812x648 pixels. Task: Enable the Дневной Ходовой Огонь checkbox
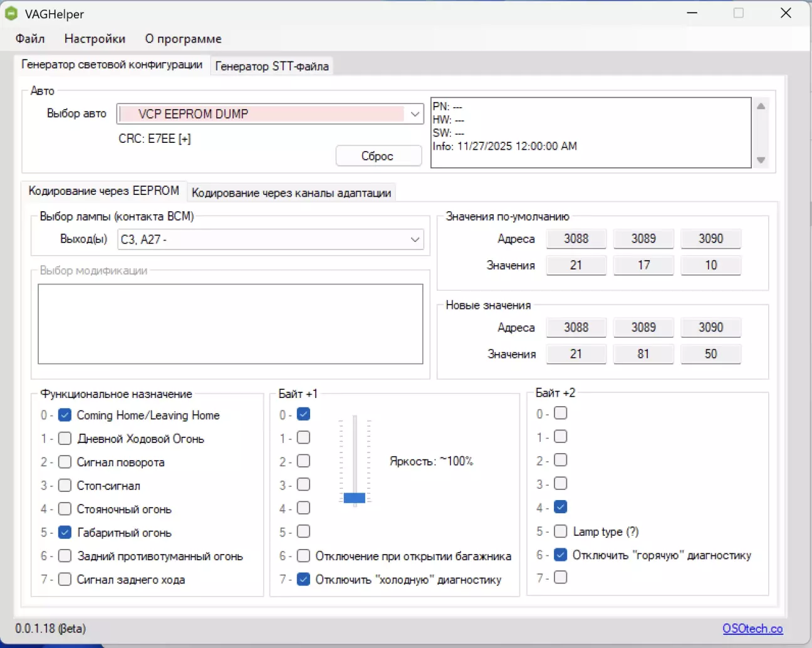tap(65, 439)
